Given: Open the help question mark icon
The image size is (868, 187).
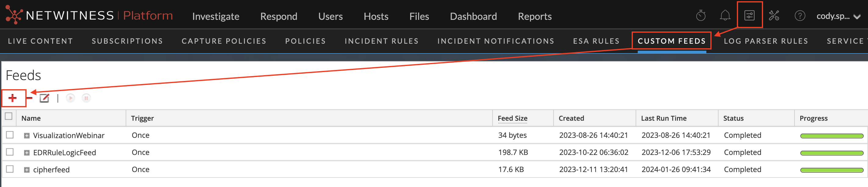Looking at the screenshot, I should pos(800,16).
